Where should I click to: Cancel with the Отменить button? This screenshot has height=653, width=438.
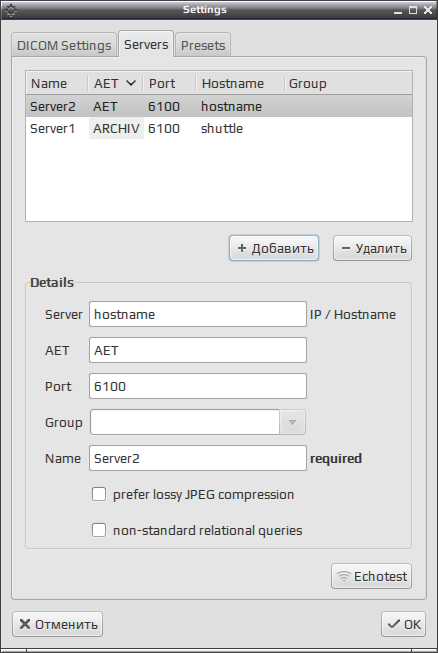pos(57,624)
